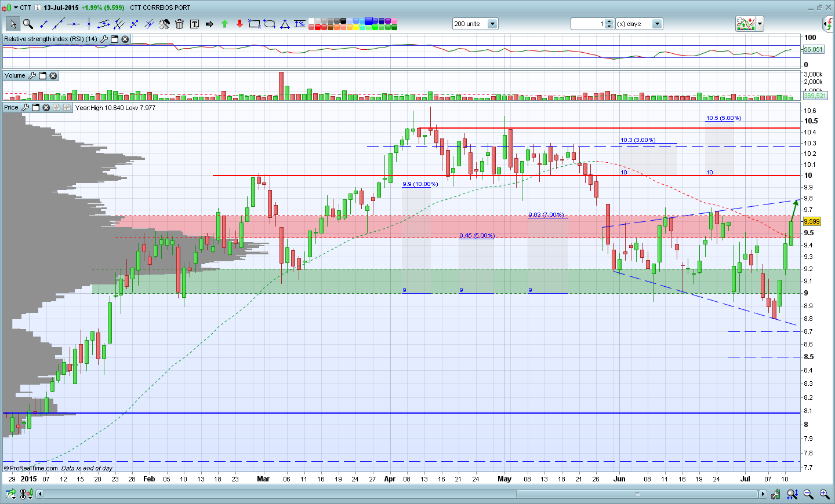Viewport: 835px width, 504px height.
Task: Close the Volume indicator panel
Action: (x=53, y=75)
